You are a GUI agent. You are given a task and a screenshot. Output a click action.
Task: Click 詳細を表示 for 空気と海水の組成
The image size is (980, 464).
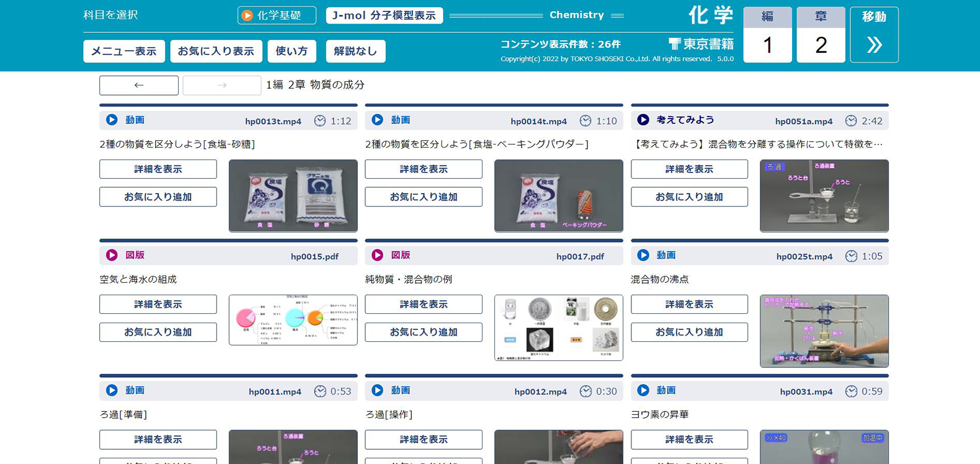(158, 305)
